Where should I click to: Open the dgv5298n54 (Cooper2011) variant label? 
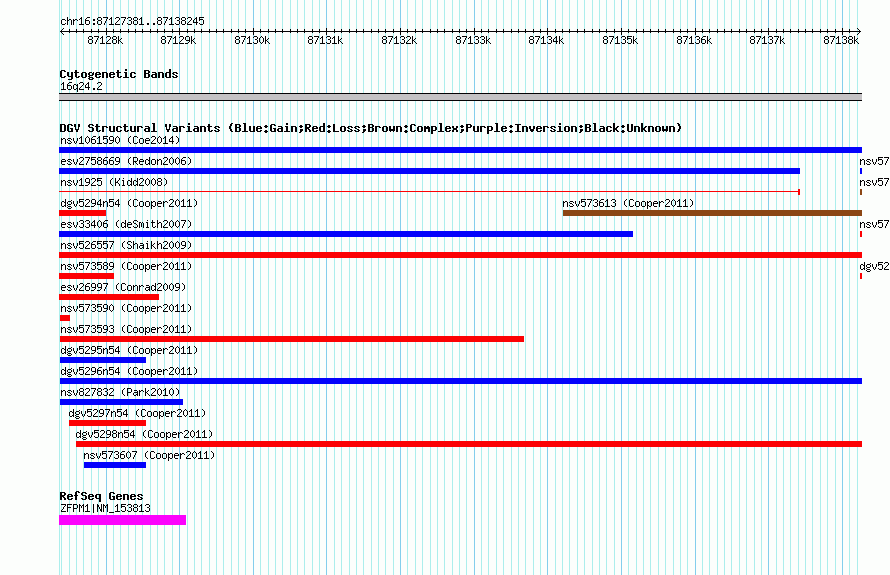[144, 434]
